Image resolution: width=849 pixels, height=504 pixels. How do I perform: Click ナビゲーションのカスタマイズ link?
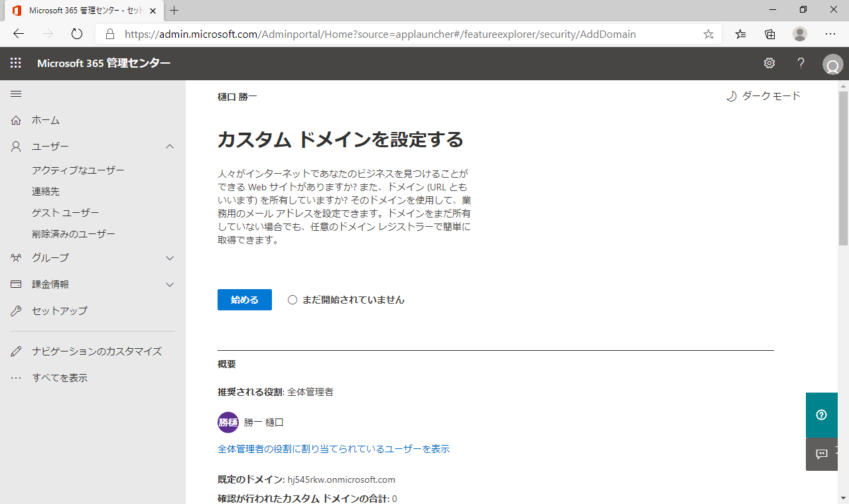point(97,351)
